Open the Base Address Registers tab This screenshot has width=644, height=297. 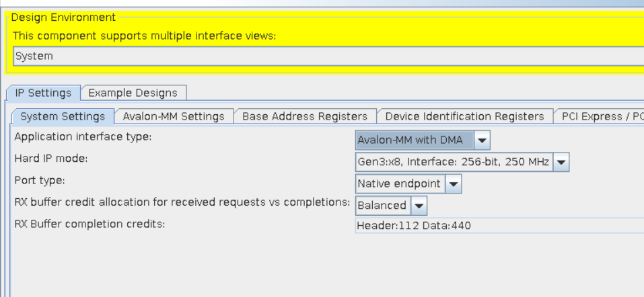tap(305, 116)
